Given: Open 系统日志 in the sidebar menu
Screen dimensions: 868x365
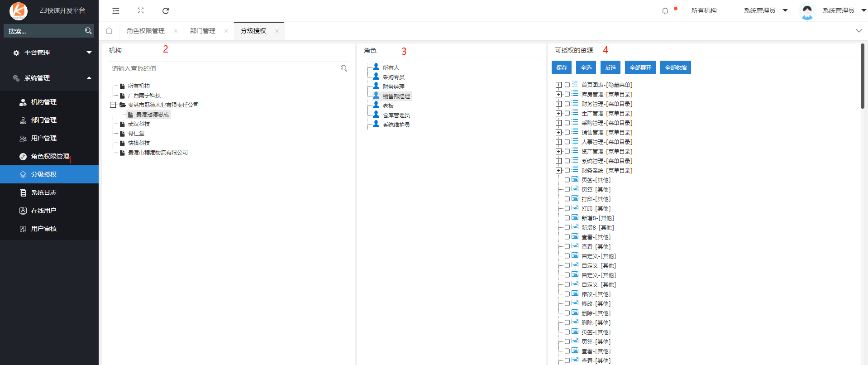Looking at the screenshot, I should point(44,192).
